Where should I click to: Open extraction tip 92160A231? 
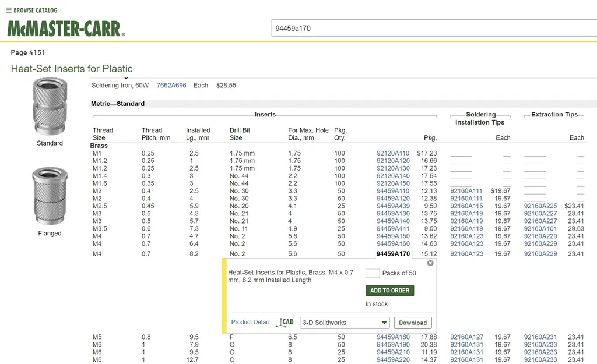point(540,337)
